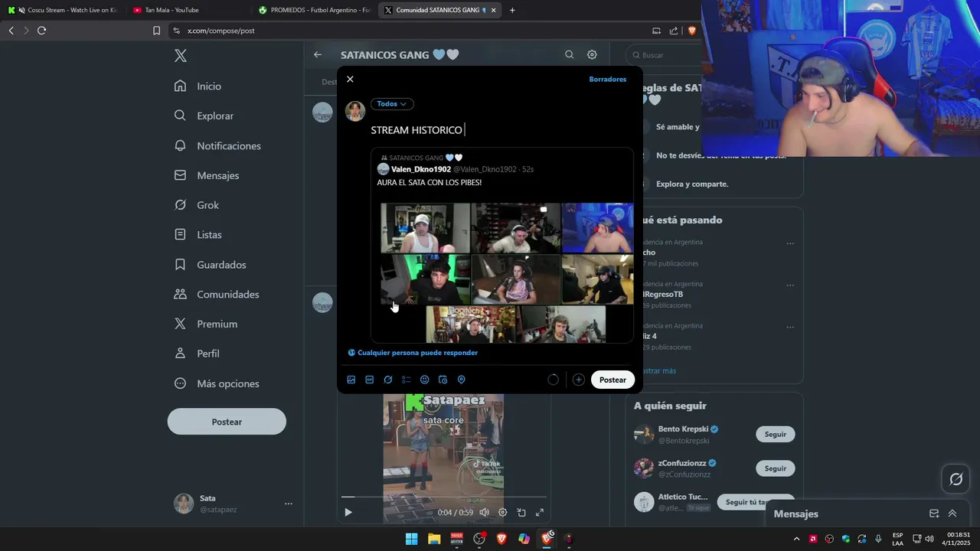Open Bento Krepski profile name
The image size is (980, 551).
(x=683, y=429)
